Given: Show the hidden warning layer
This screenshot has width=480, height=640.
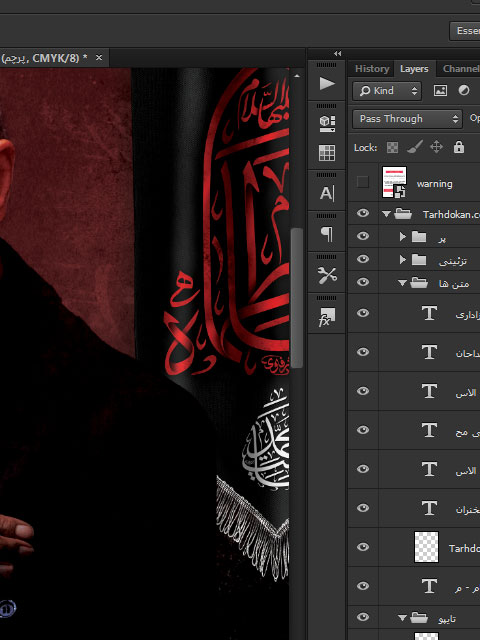Looking at the screenshot, I should [362, 182].
